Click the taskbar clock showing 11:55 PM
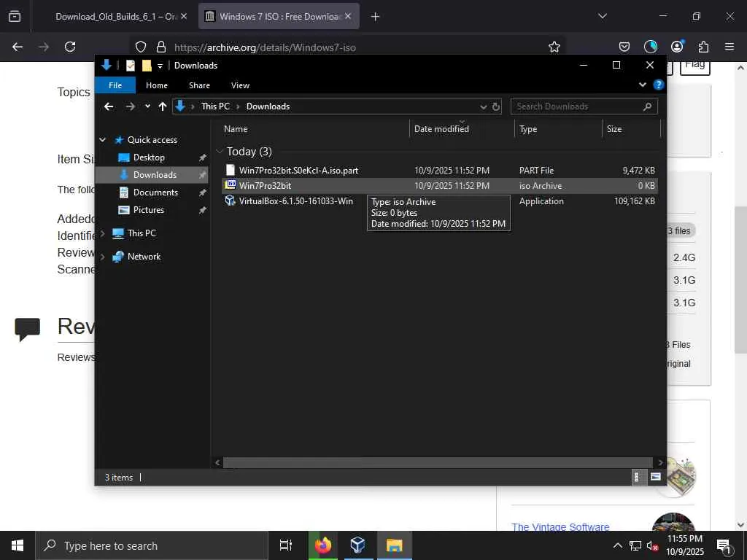Image resolution: width=747 pixels, height=560 pixels. (x=684, y=545)
